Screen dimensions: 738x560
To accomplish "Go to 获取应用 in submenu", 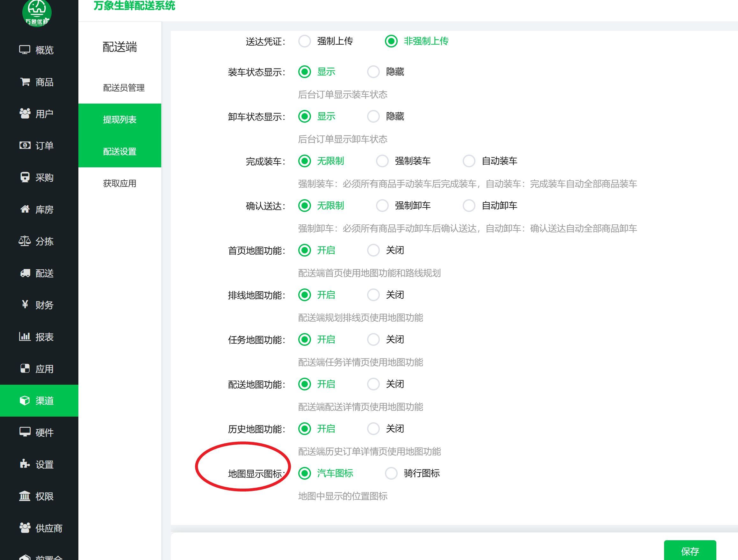I will pos(119,183).
